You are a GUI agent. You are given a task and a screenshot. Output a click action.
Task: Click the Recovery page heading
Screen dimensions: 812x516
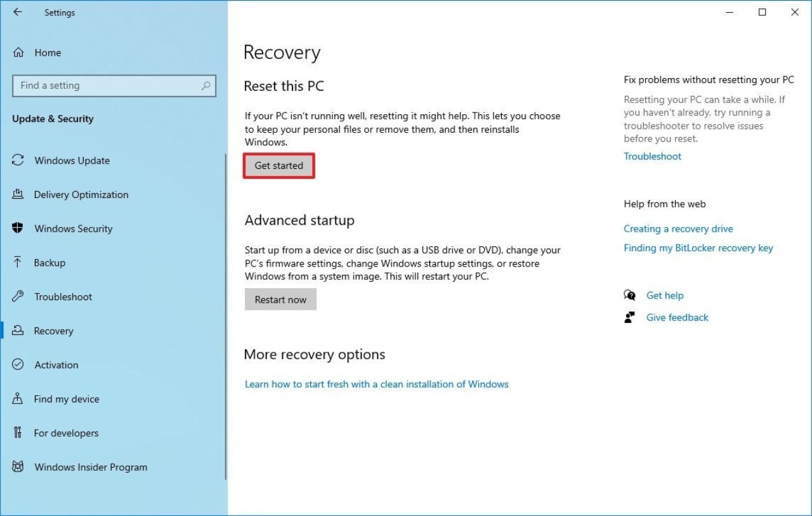(282, 53)
